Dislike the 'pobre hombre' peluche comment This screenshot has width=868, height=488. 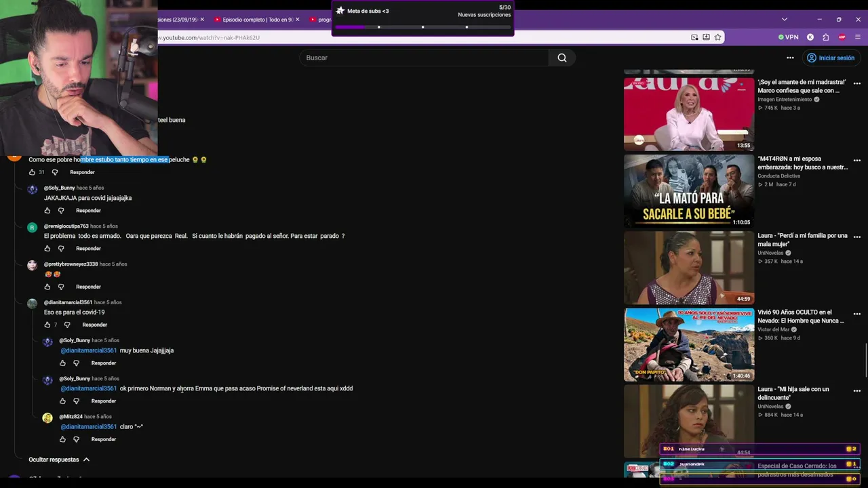click(55, 172)
